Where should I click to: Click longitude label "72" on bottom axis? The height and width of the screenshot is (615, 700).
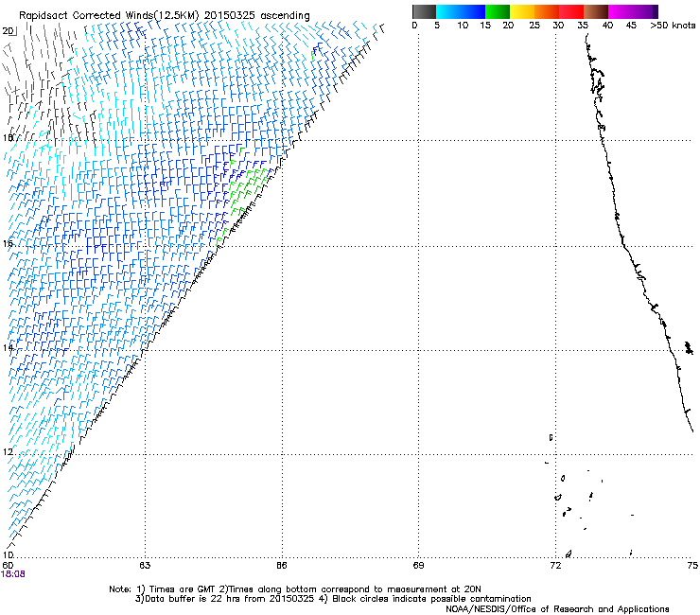pos(555,566)
